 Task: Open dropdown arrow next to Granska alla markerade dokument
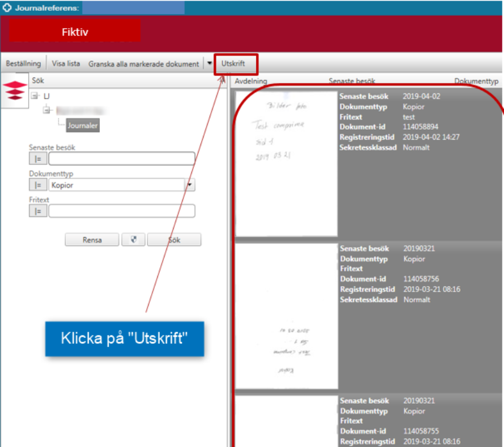coord(210,63)
